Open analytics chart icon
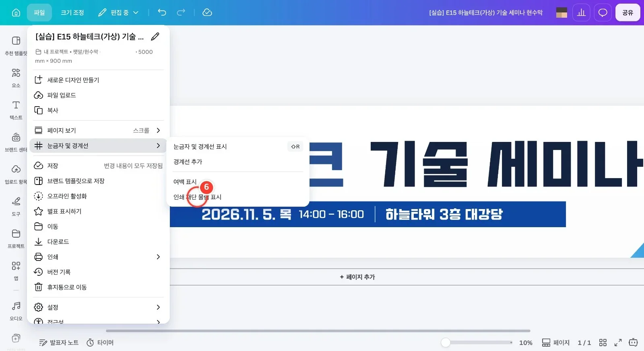 [x=581, y=12]
